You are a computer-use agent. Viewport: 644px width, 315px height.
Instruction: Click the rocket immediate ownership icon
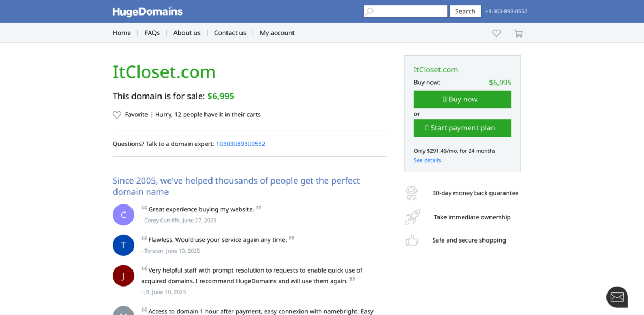coord(412,217)
